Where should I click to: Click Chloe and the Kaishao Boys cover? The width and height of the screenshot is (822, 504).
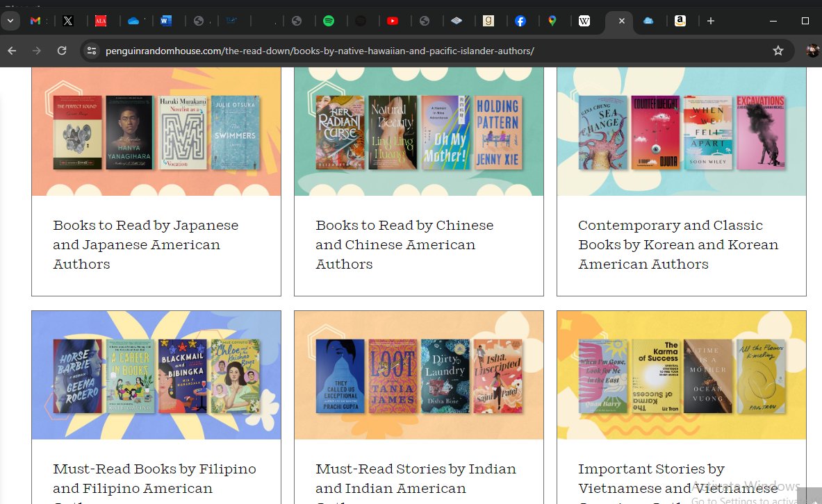pos(236,376)
